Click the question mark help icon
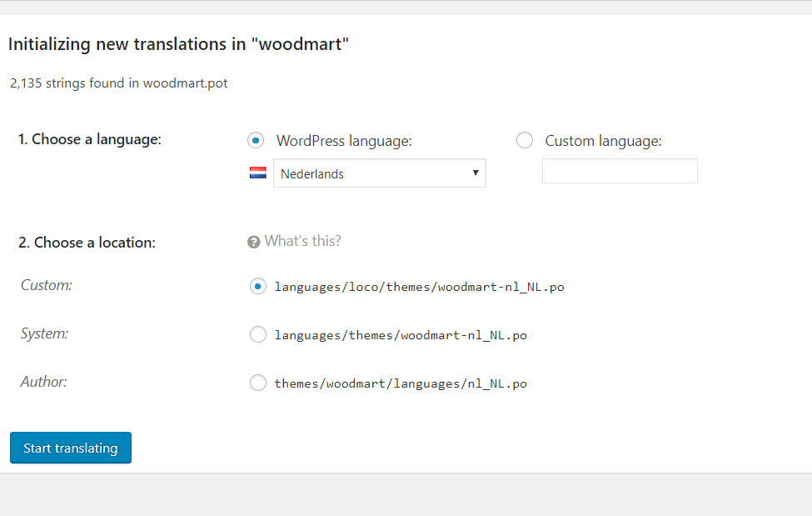Viewport: 812px width, 516px height. [x=254, y=242]
